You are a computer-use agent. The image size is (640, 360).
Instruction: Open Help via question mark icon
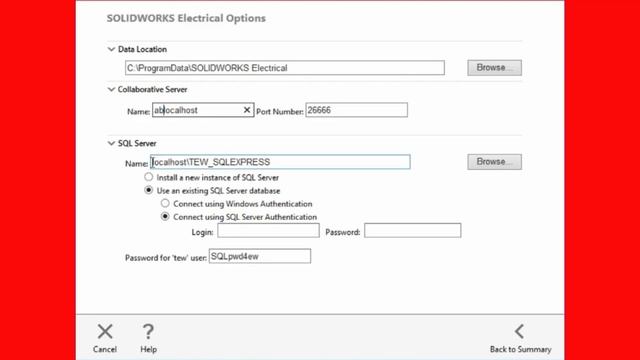(x=148, y=331)
